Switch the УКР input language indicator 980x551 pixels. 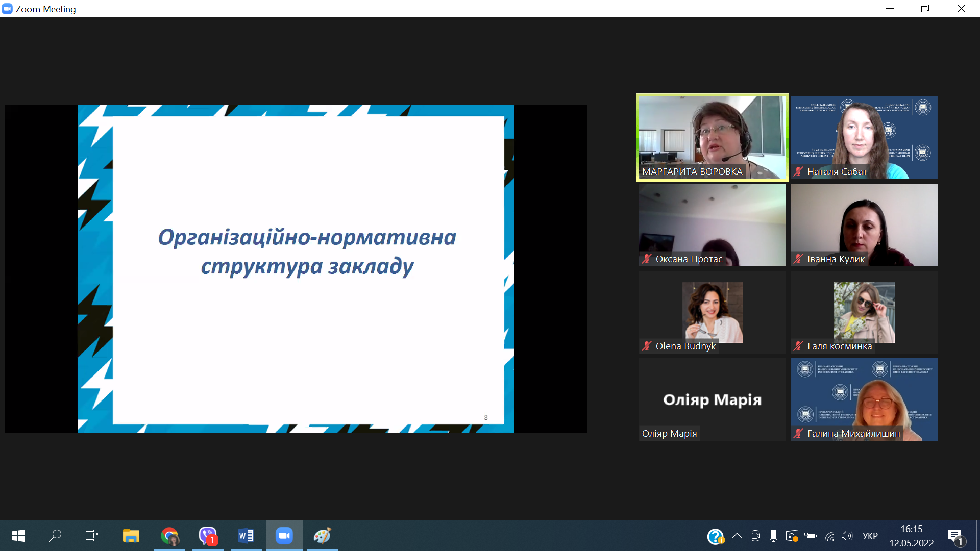click(870, 536)
